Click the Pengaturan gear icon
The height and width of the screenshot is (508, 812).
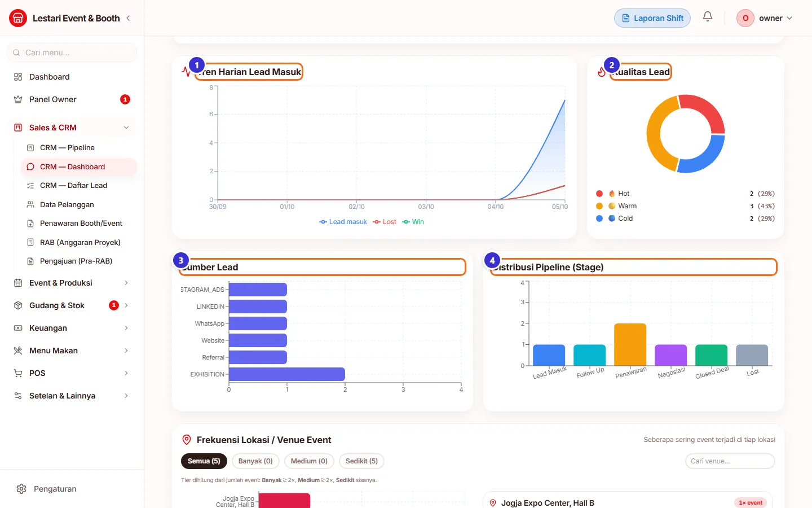21,489
